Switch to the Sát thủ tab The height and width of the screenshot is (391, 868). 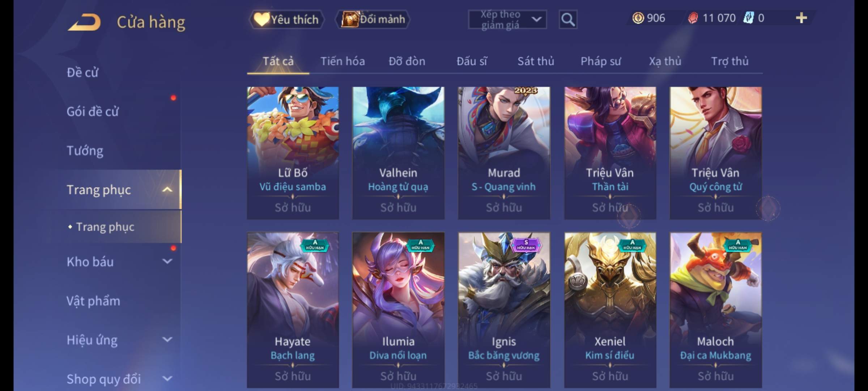tap(536, 61)
